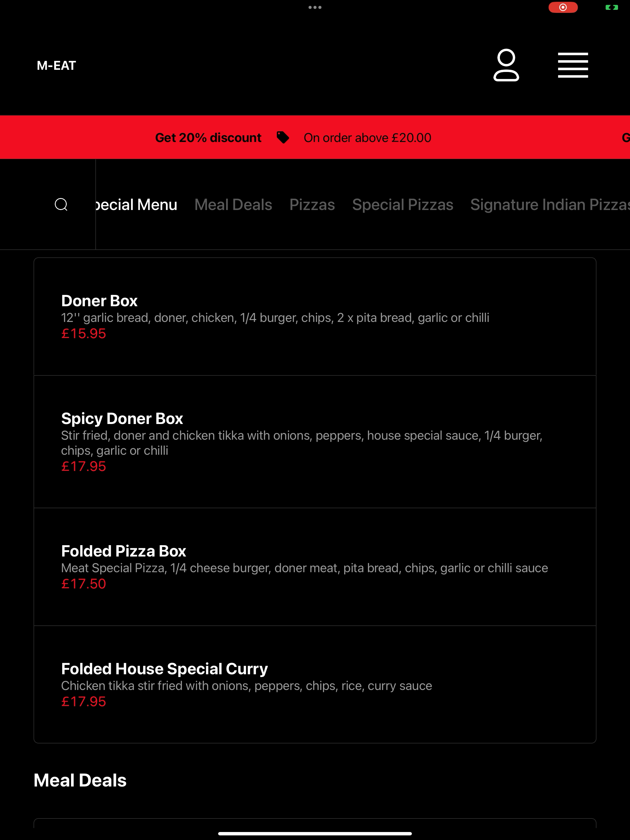Click the £15.95 Doner Box price
This screenshot has width=630, height=840.
84,333
